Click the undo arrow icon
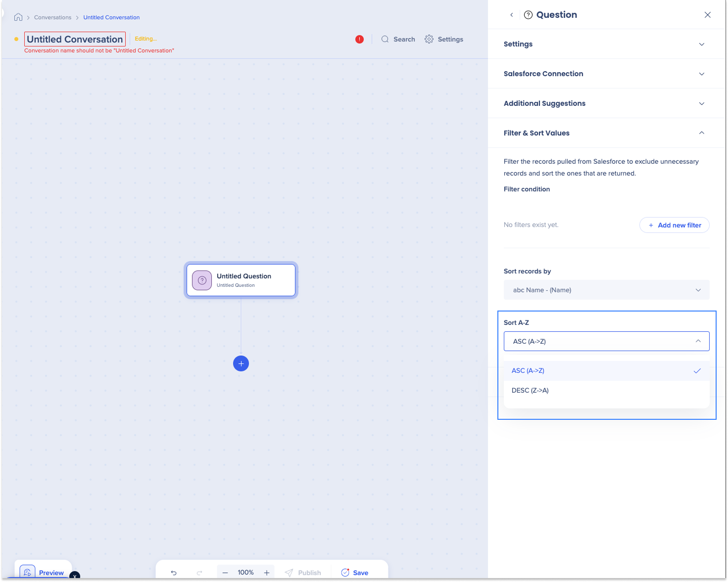The image size is (728, 582). (x=174, y=573)
